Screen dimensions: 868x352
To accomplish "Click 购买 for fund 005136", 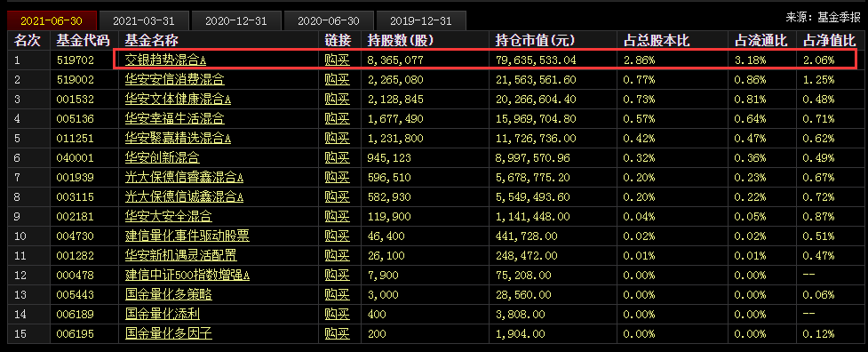I will click(337, 119).
